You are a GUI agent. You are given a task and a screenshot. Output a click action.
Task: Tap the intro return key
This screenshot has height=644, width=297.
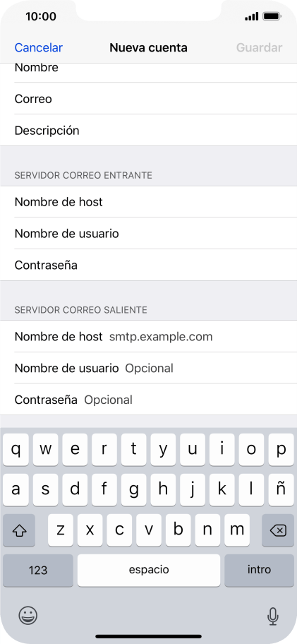point(260,571)
